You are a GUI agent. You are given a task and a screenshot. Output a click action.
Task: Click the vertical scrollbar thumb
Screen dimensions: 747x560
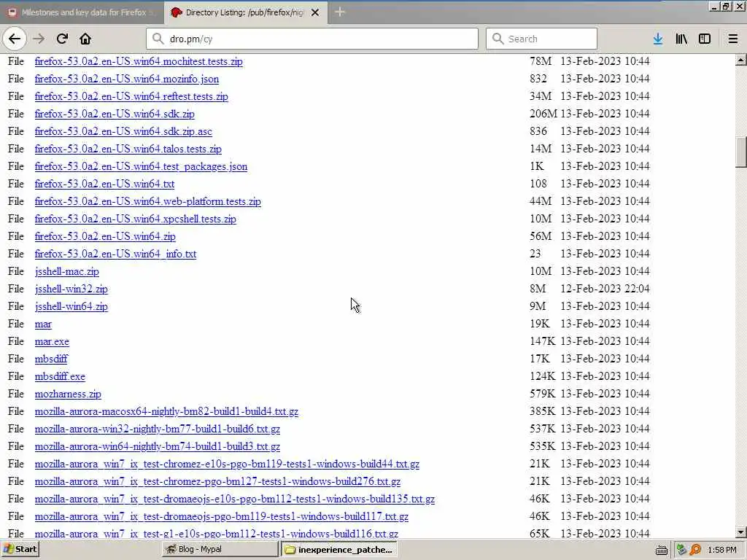pyautogui.click(x=741, y=152)
